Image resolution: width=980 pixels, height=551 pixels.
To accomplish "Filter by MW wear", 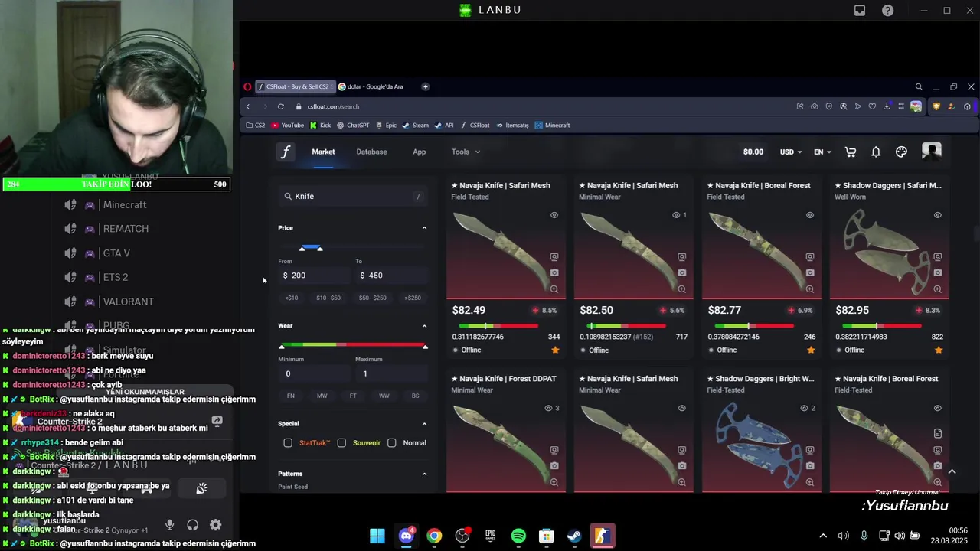I will [x=322, y=396].
